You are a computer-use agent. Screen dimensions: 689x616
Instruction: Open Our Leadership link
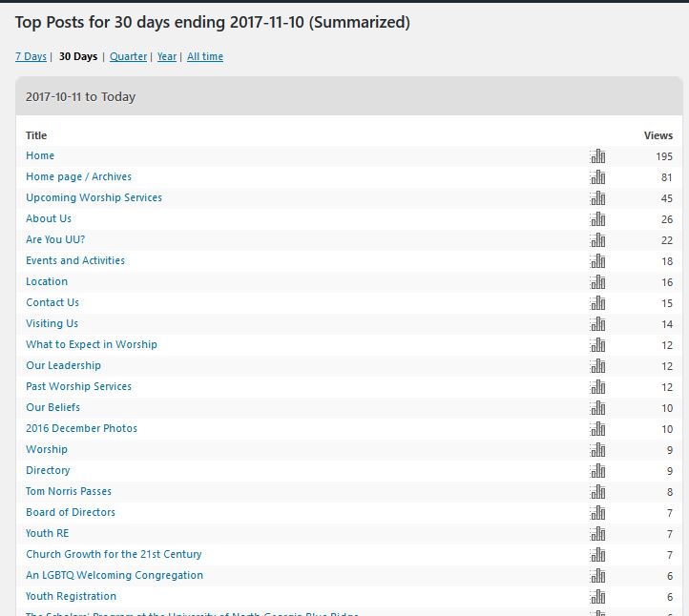tap(63, 366)
